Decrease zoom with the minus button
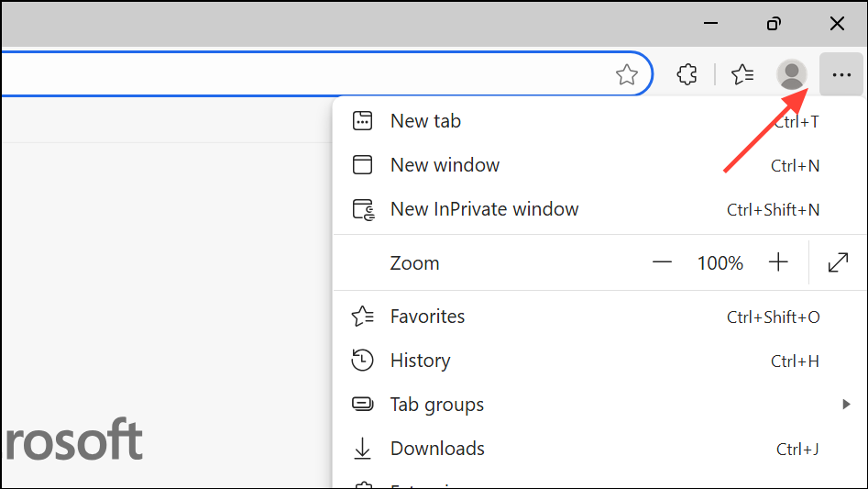Screen dimensions: 868x489 tap(663, 263)
